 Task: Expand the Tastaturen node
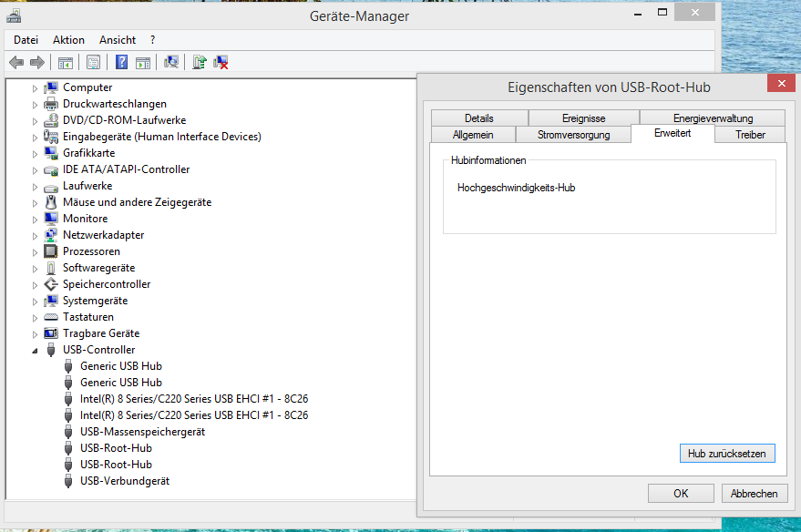coord(35,318)
